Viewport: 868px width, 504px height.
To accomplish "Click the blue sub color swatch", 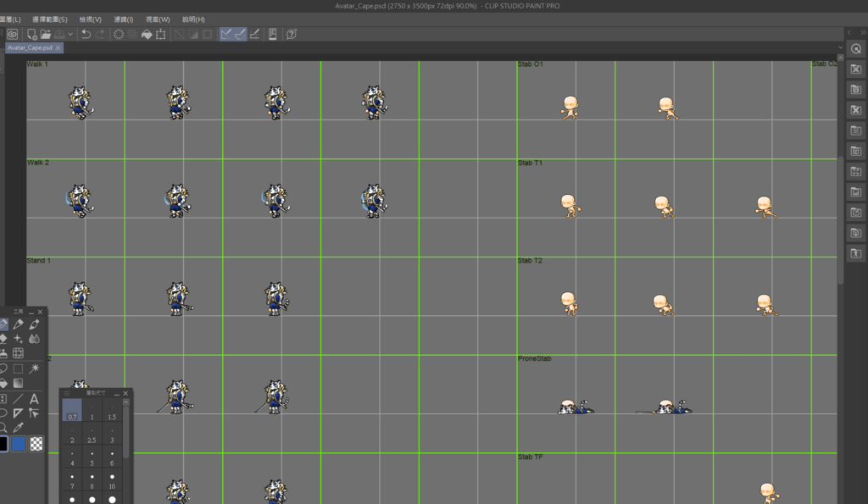I will pos(19,444).
